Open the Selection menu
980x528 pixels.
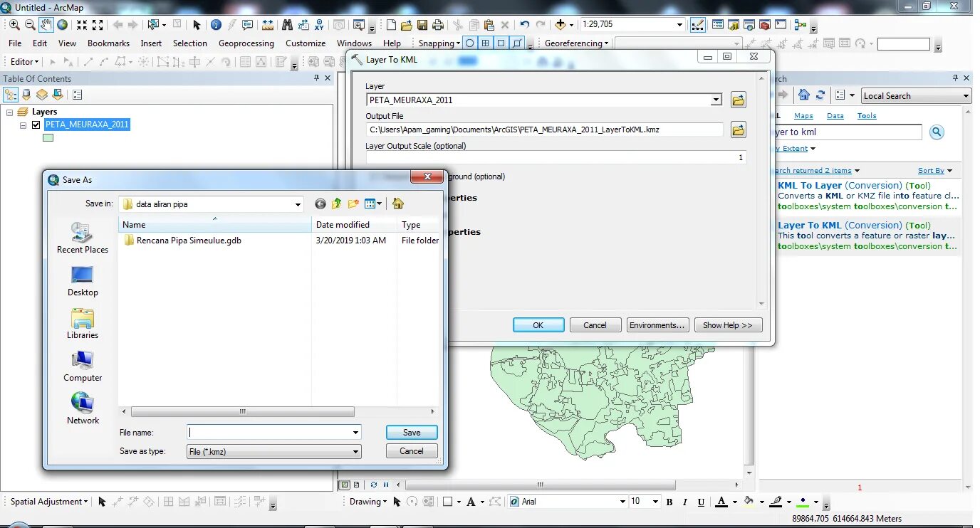coord(190,43)
